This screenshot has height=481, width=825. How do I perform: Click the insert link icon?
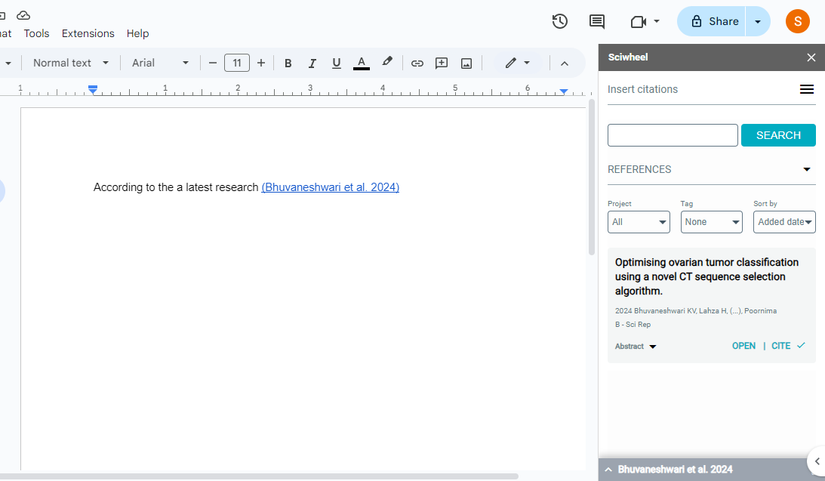tap(417, 63)
